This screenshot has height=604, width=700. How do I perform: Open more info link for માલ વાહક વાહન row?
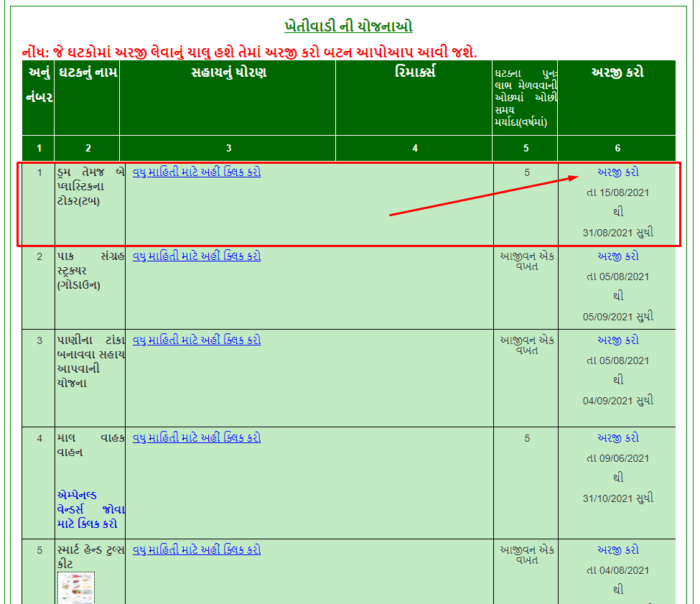pyautogui.click(x=197, y=437)
